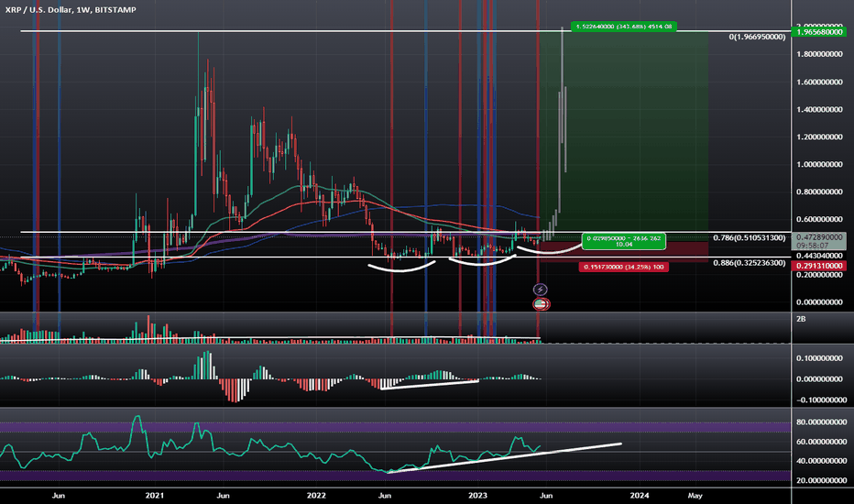
Task: Click the 1.400000000 price scale label
Action: pyautogui.click(x=819, y=110)
